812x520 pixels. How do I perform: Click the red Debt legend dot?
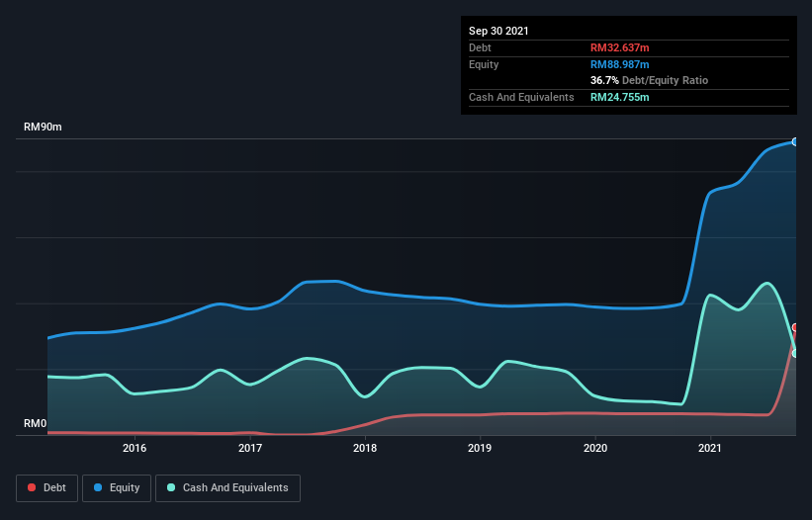[32, 487]
